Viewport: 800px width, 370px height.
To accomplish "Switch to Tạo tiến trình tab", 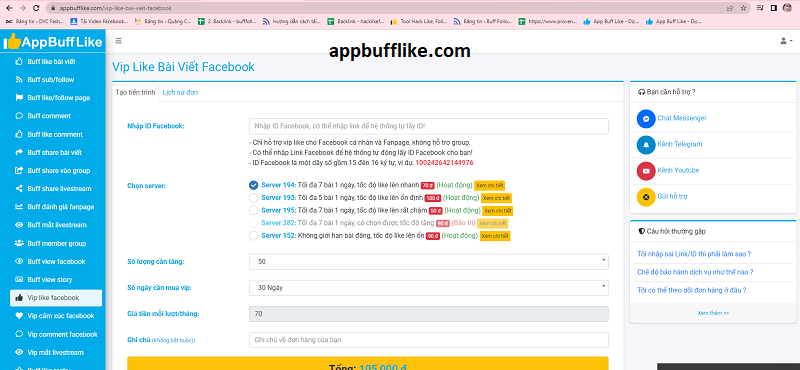I will point(135,92).
